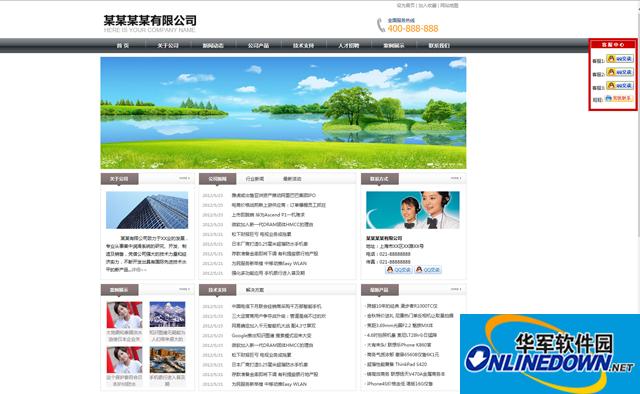Click the second QQ交谈 button under the fax number
640x394 pixels.
[427, 269]
